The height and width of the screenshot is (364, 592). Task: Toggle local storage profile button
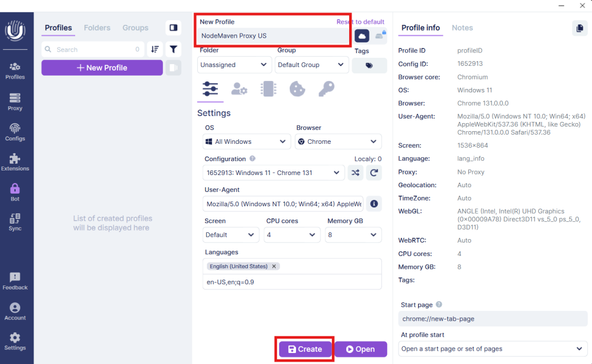coord(380,36)
